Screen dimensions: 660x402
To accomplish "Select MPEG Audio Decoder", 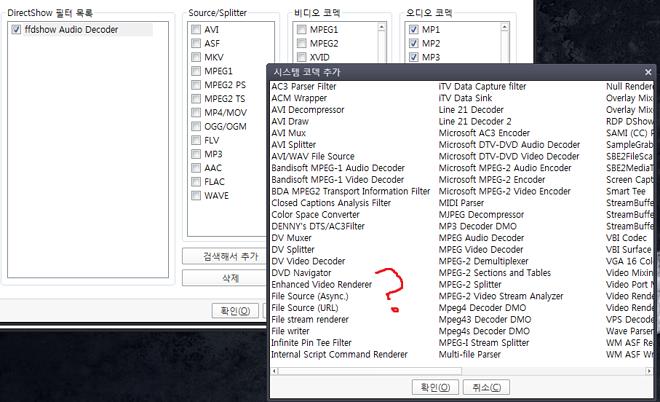I will pos(482,238).
